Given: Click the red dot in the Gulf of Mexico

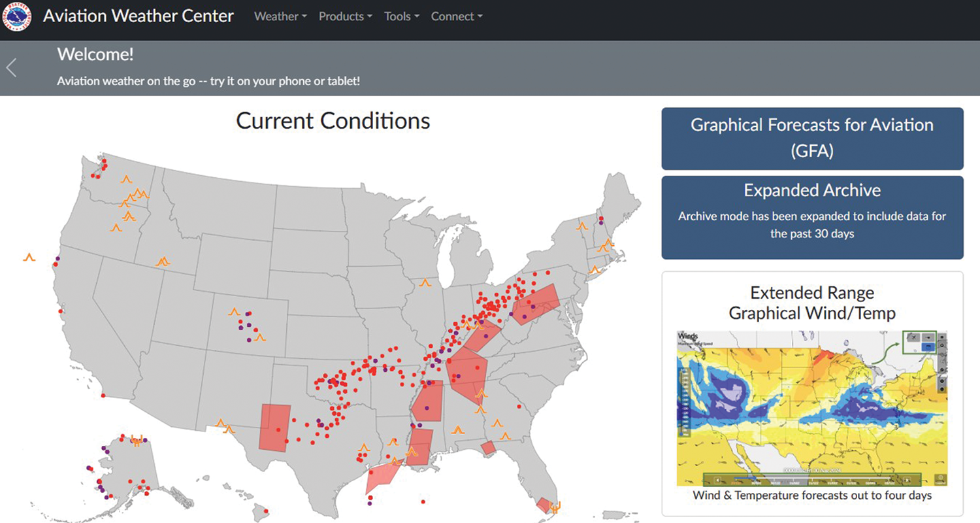Looking at the screenshot, I should click(x=423, y=502).
